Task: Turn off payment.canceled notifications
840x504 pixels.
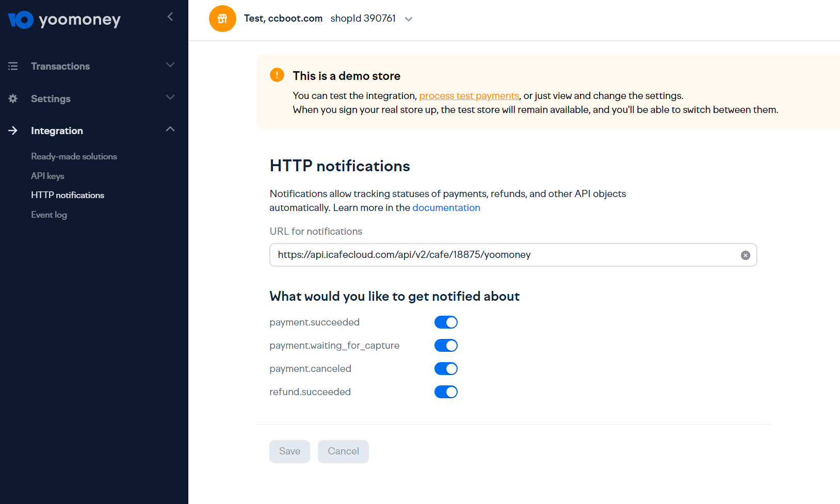Action: click(x=446, y=369)
